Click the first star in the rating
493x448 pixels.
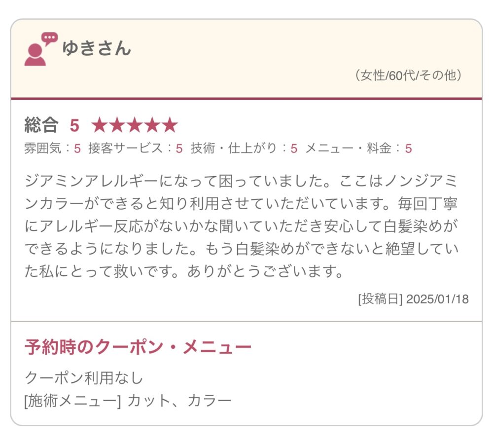[100, 126]
